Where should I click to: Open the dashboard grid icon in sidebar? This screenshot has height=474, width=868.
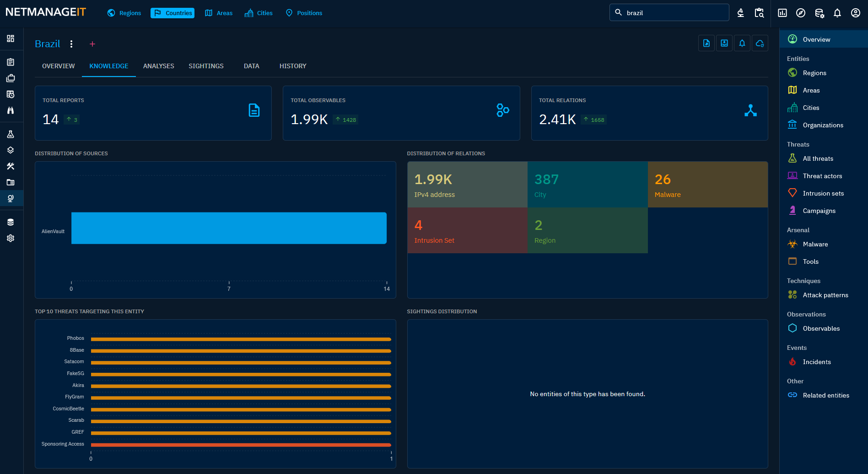[x=11, y=38]
